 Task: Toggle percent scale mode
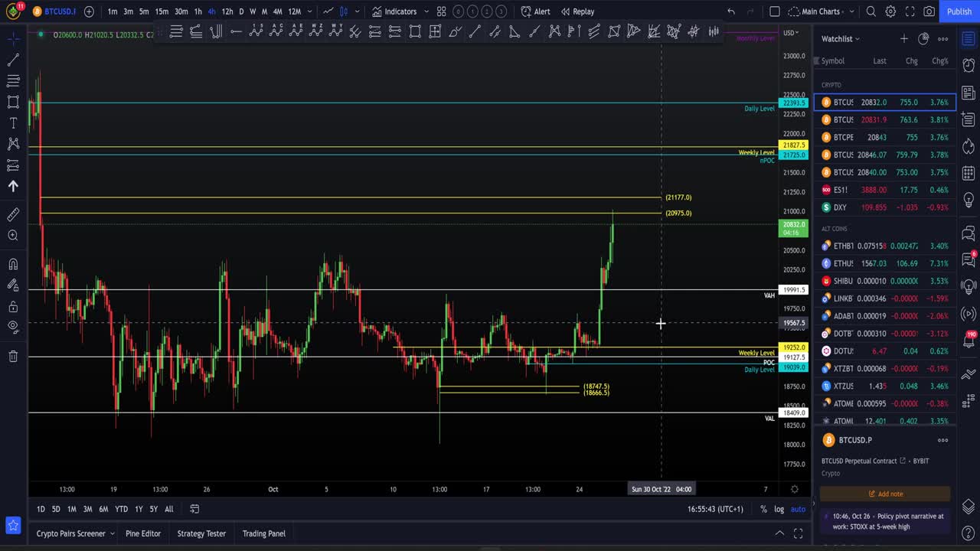point(763,509)
